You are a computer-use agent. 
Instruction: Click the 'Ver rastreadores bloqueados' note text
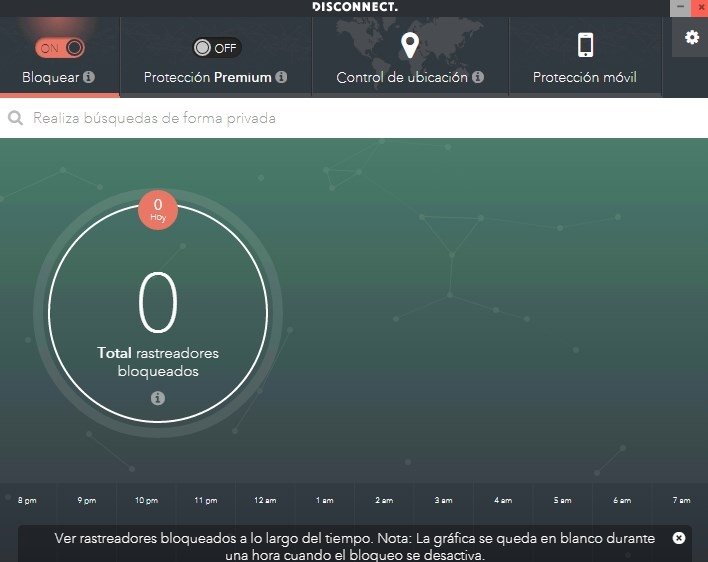(354, 546)
